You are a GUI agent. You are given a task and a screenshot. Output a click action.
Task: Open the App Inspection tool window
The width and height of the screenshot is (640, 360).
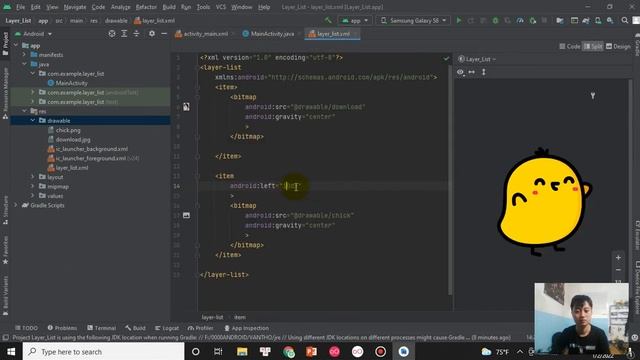pyautogui.click(x=246, y=328)
